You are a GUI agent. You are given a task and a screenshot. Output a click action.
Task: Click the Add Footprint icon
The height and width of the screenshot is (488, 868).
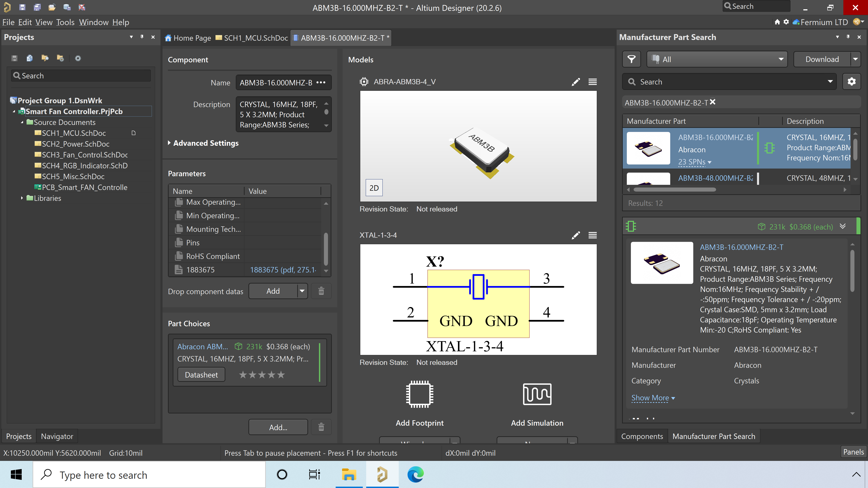pos(420,393)
